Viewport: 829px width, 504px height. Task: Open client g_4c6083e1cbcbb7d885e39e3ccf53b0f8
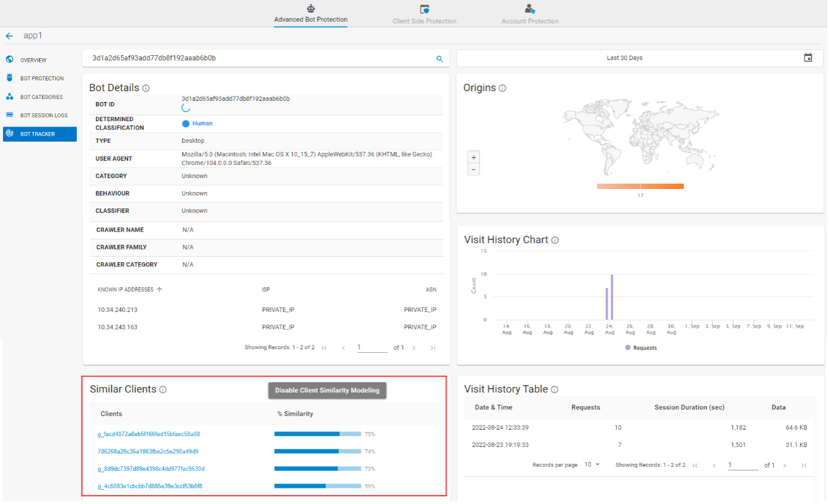[149, 486]
